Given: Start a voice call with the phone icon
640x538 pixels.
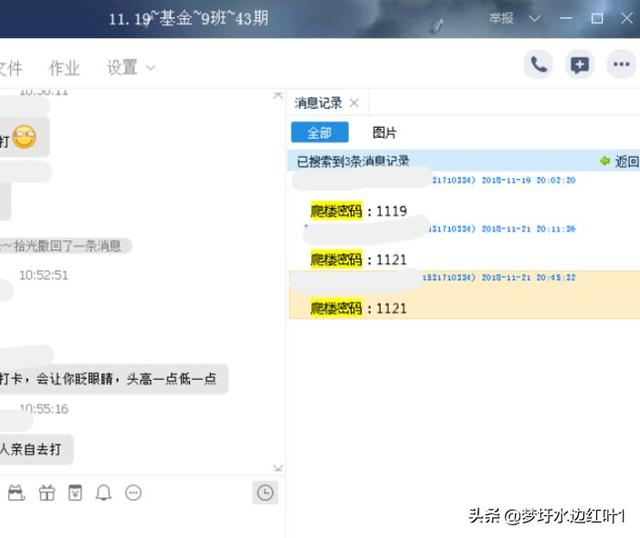Looking at the screenshot, I should [539, 65].
